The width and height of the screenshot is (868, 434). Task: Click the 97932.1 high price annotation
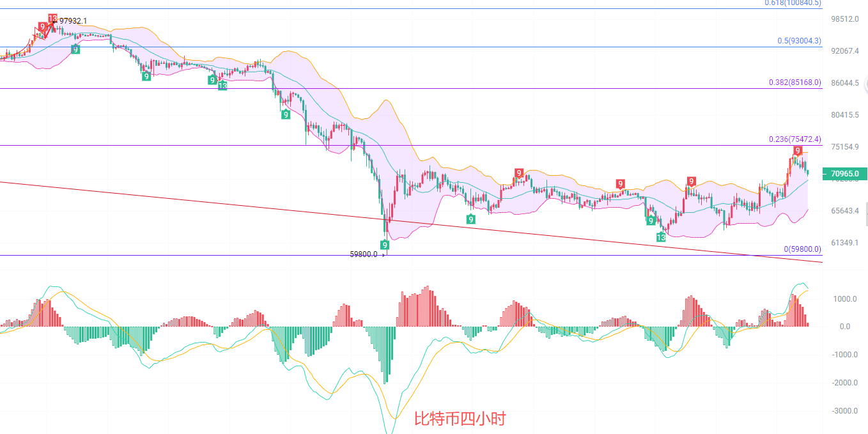click(x=73, y=21)
